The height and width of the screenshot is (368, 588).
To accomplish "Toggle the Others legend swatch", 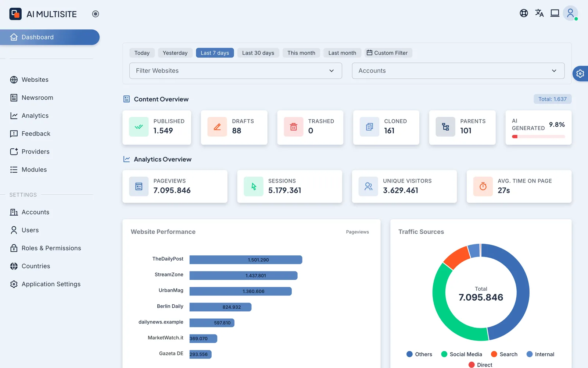I will 409,354.
